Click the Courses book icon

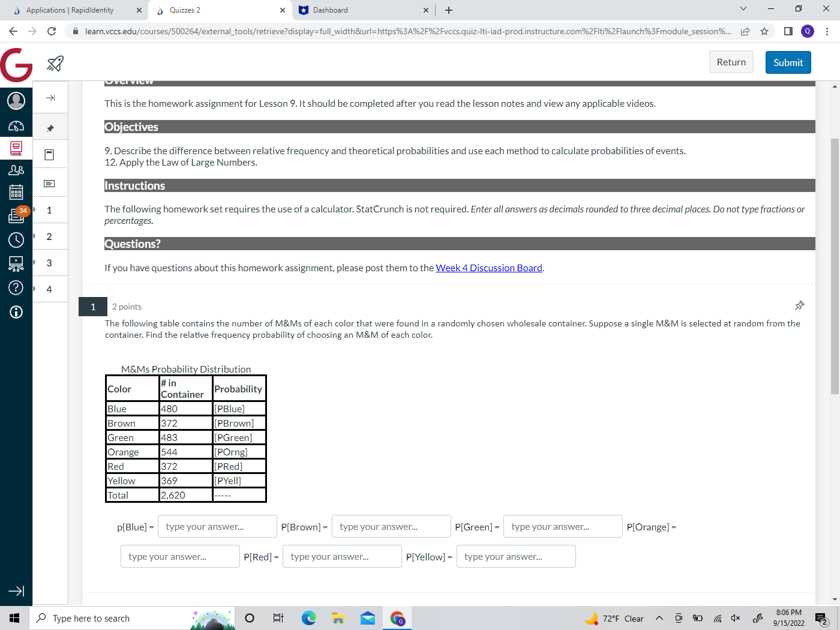click(16, 149)
